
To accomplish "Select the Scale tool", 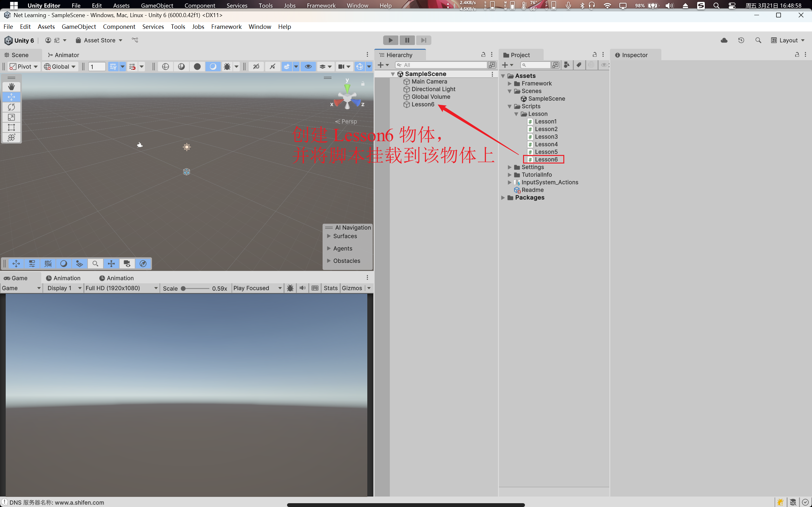I will point(11,117).
